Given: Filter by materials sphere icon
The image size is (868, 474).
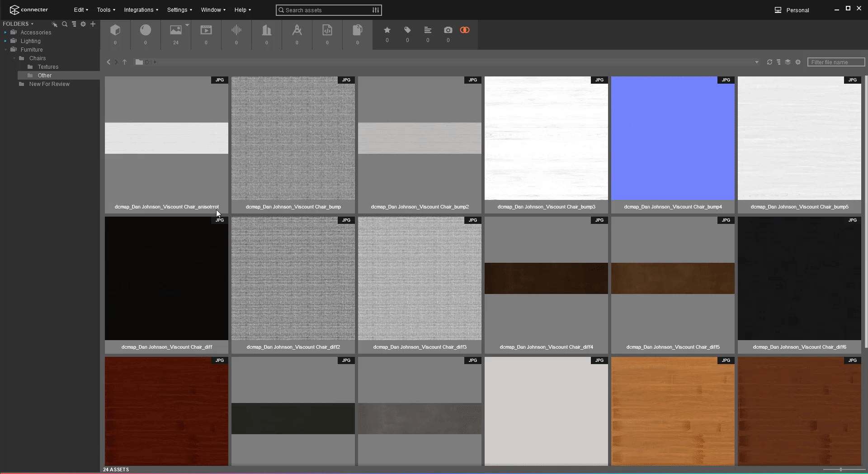Looking at the screenshot, I should (x=146, y=31).
